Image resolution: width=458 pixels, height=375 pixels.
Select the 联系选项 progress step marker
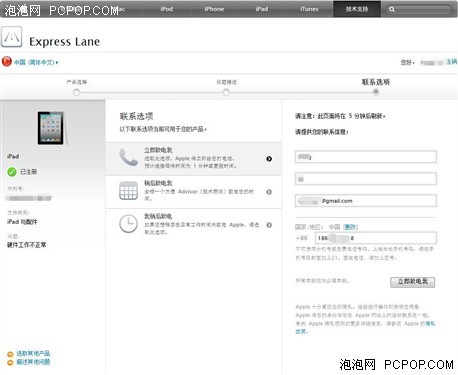pos(376,92)
